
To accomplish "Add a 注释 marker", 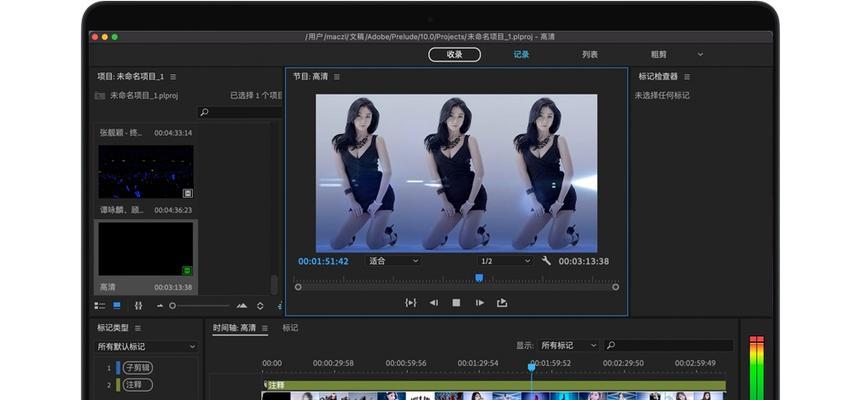I will (138, 385).
